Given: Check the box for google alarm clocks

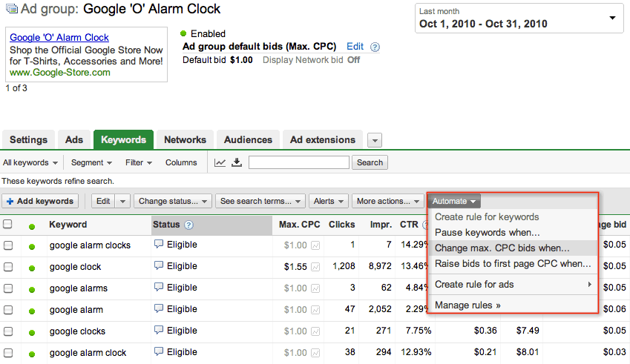Looking at the screenshot, I should pyautogui.click(x=8, y=245).
